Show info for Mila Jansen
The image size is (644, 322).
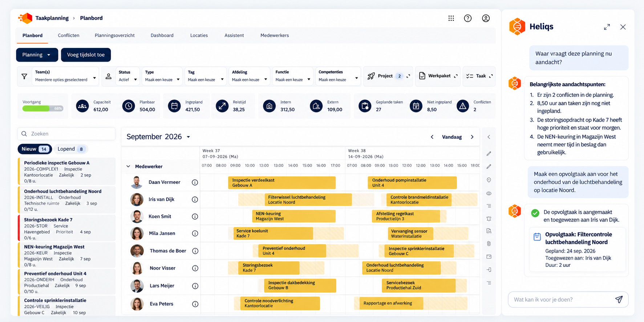[195, 233]
